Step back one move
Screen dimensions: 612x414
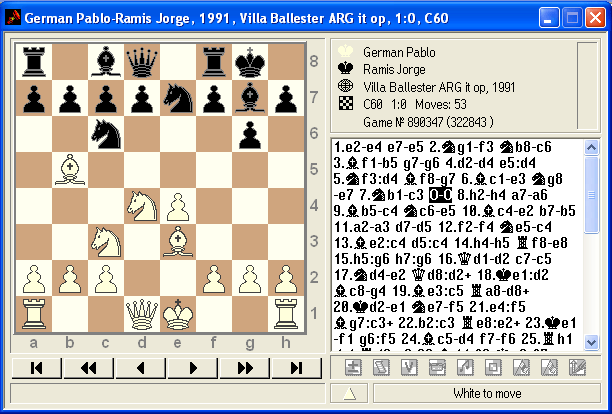(x=141, y=368)
